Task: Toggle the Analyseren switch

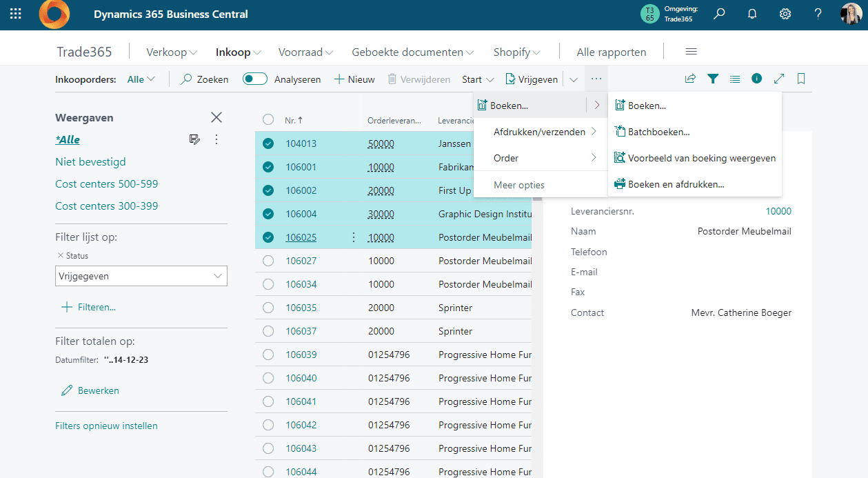Action: (255, 79)
